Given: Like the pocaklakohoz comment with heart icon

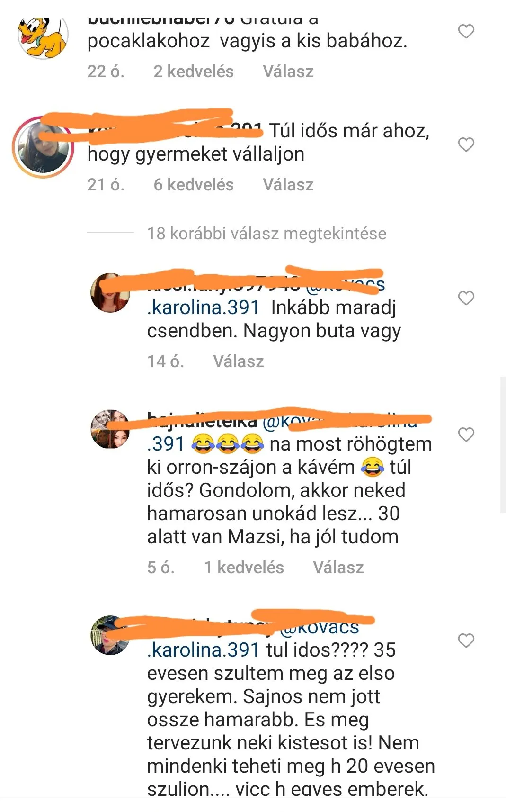Looking at the screenshot, I should point(466,31).
